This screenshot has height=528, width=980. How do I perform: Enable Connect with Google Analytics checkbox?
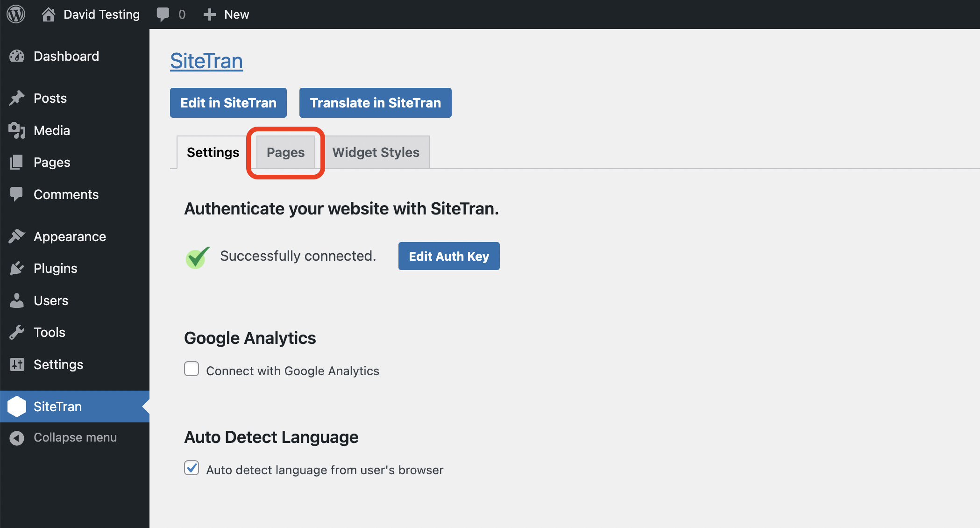click(x=192, y=369)
